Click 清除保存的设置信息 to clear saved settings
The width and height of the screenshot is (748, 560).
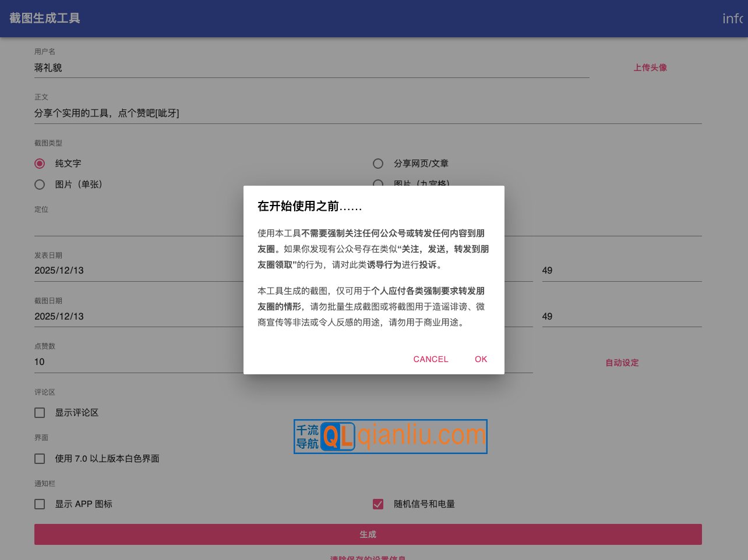pyautogui.click(x=368, y=557)
